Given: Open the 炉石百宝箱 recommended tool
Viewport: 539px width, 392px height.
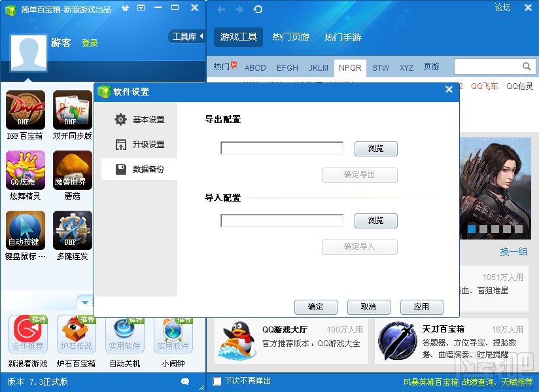Looking at the screenshot, I should [76, 334].
